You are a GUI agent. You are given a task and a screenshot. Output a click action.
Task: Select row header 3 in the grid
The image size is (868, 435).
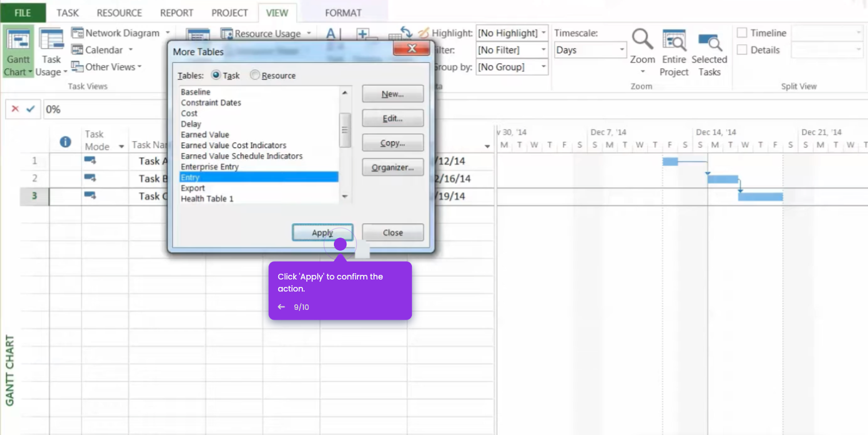(x=34, y=196)
